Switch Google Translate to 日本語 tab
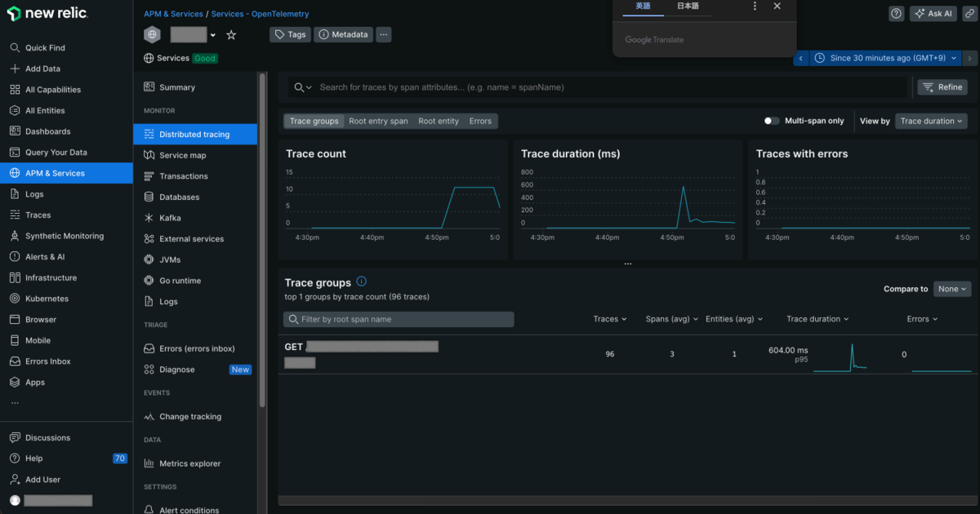 click(x=688, y=7)
